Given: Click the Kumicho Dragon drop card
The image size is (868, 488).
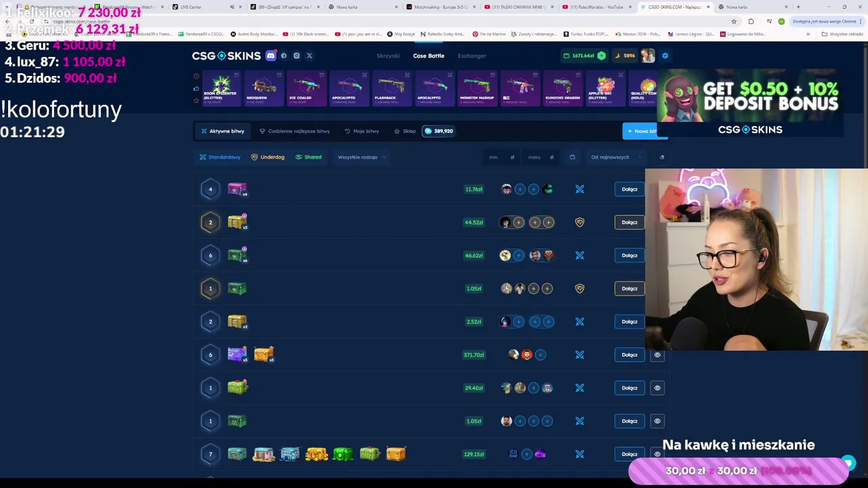Looking at the screenshot, I should pyautogui.click(x=563, y=89).
